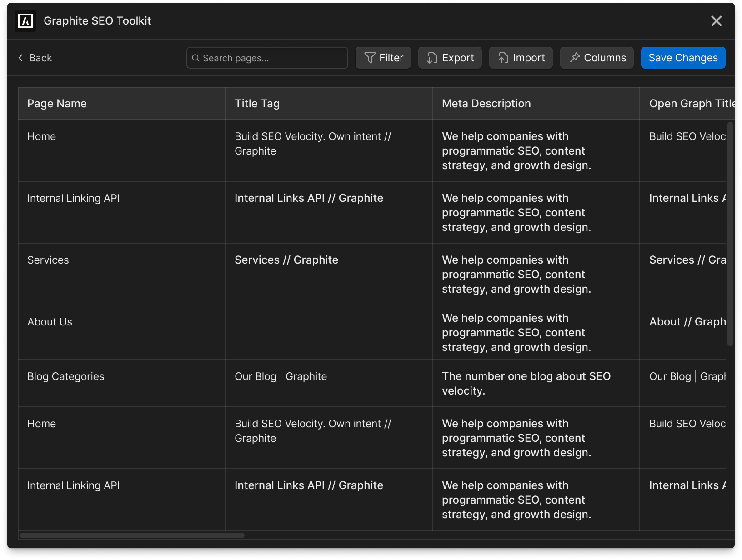The width and height of the screenshot is (742, 560).
Task: Import SEO data
Action: 521,58
